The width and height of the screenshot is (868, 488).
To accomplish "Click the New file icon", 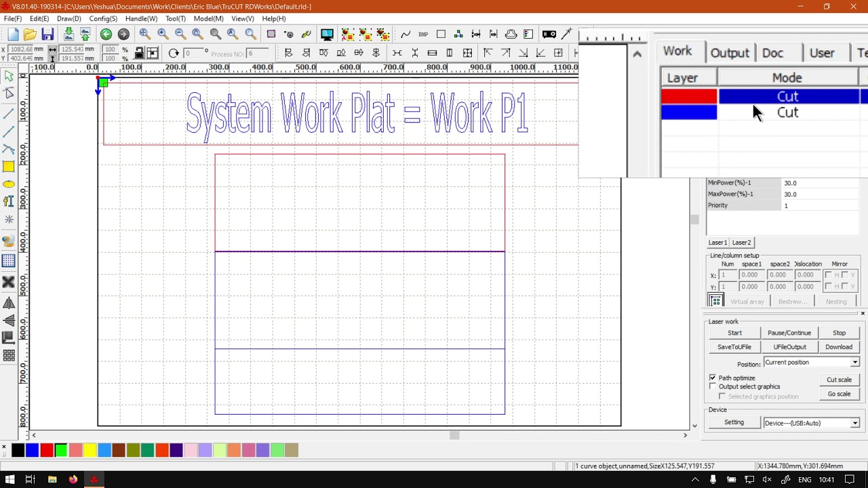I will click(x=13, y=35).
